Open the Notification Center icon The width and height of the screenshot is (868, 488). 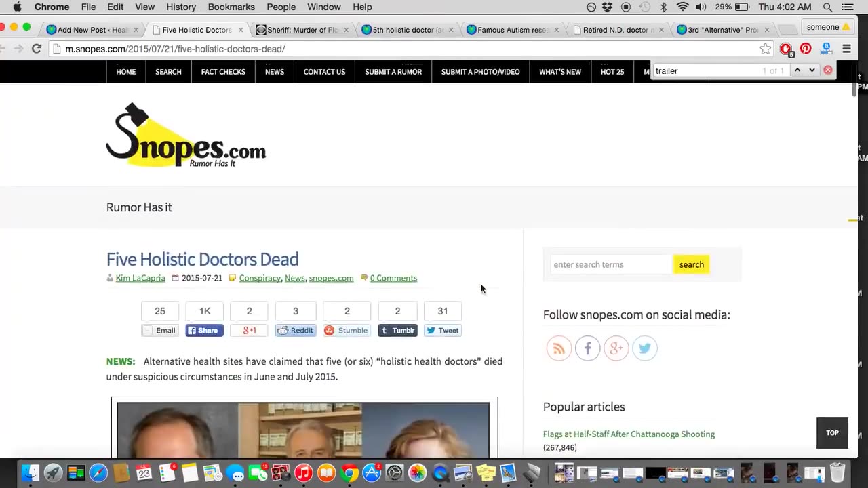pyautogui.click(x=848, y=7)
